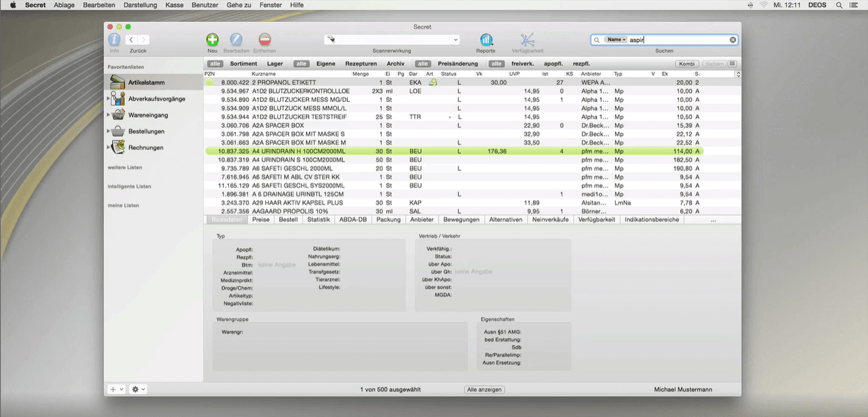Screen dimensions: 868x417
Task: Click the list options icon beside Sichern
Action: click(x=732, y=64)
